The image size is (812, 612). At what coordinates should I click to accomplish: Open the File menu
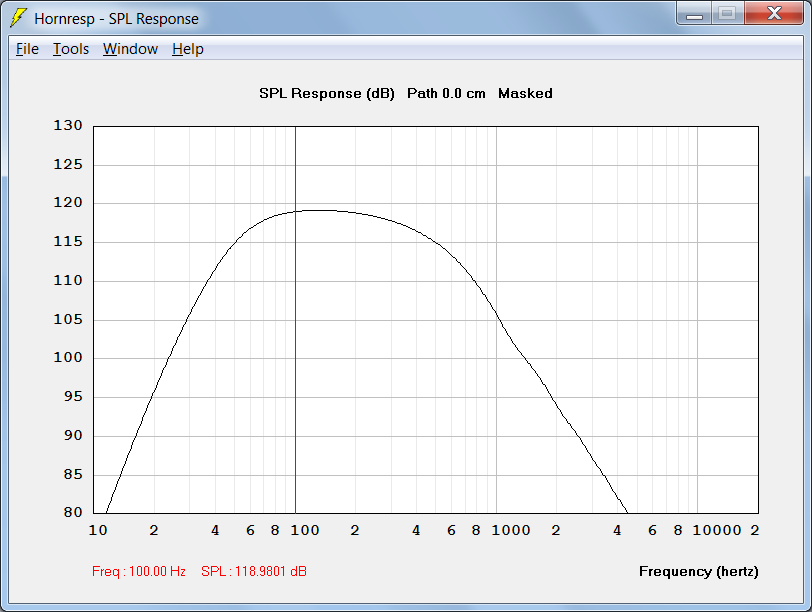coord(27,49)
